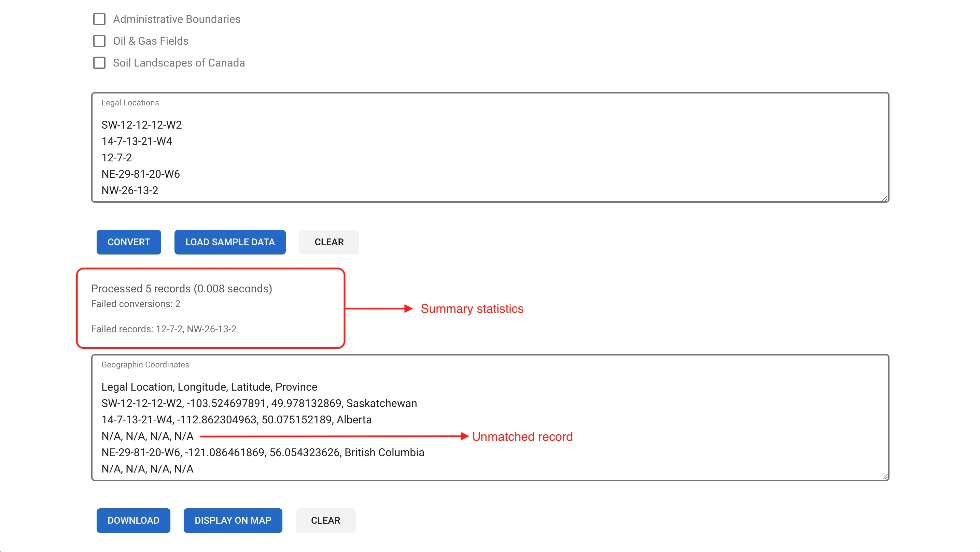Place cursor on the SW-12-12-12-W2 entry
Image resolution: width=980 pixels, height=552 pixels.
coord(141,125)
